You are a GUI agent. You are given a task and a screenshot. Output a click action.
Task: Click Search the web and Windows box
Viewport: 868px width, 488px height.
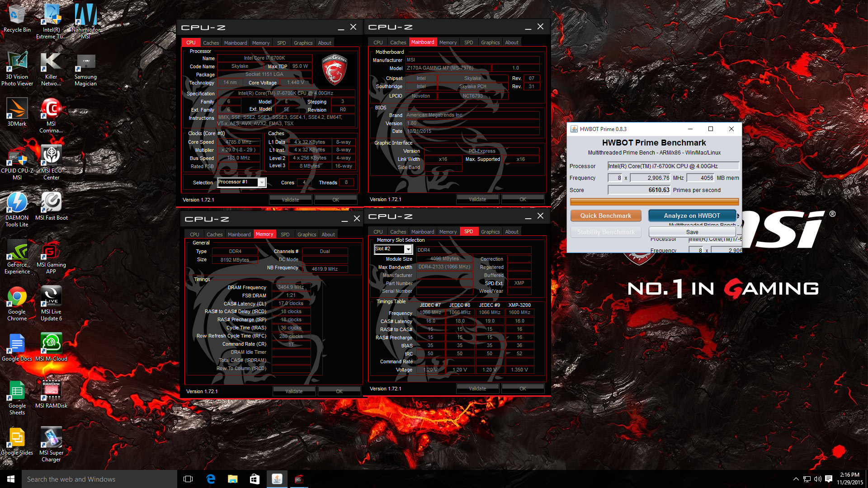point(99,479)
